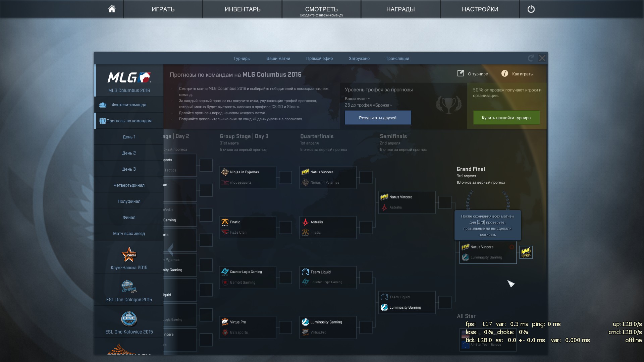Click the refresh arrow icon in panel header
The height and width of the screenshot is (362, 644).
(x=531, y=58)
